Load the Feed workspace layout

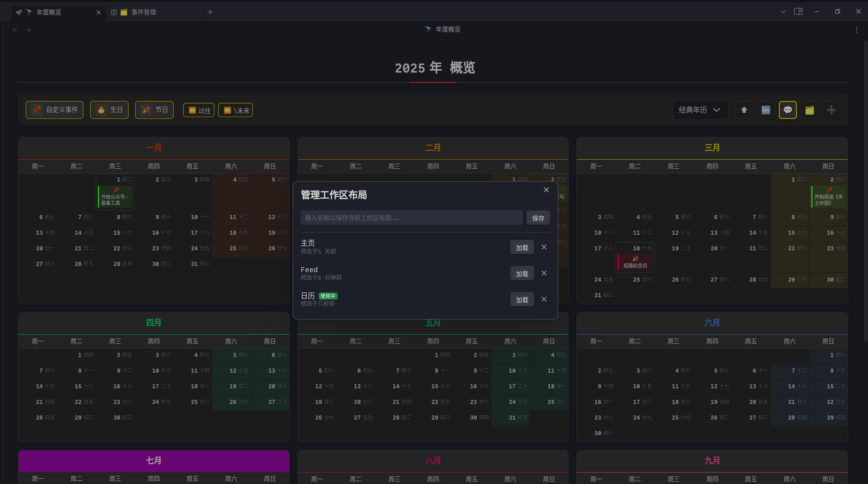click(522, 274)
